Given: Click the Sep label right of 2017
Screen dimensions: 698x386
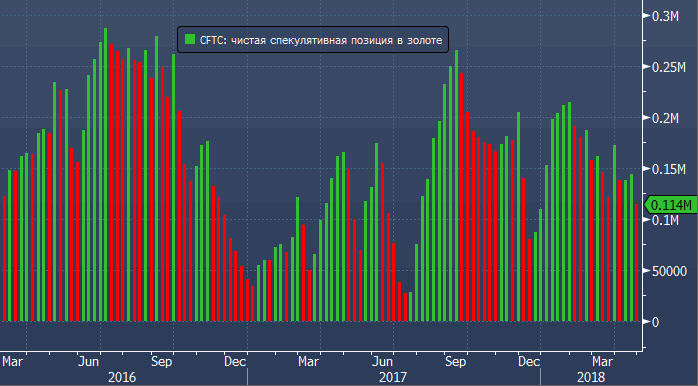Looking at the screenshot, I should pyautogui.click(x=455, y=361).
